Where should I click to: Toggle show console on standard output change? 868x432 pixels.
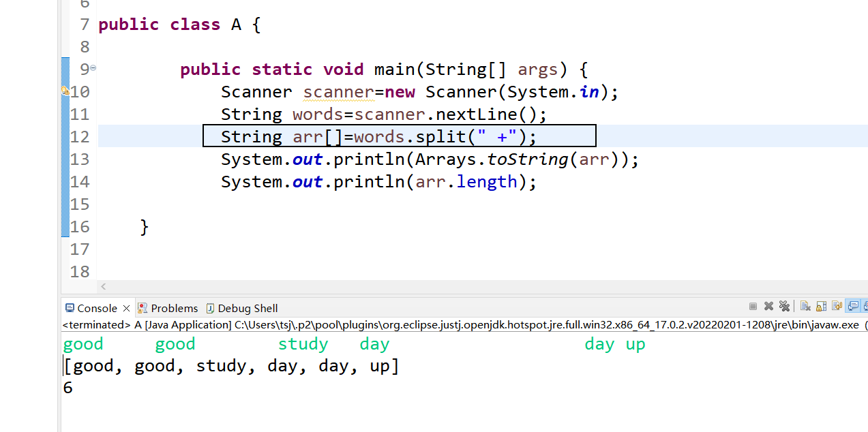pyautogui.click(x=853, y=307)
